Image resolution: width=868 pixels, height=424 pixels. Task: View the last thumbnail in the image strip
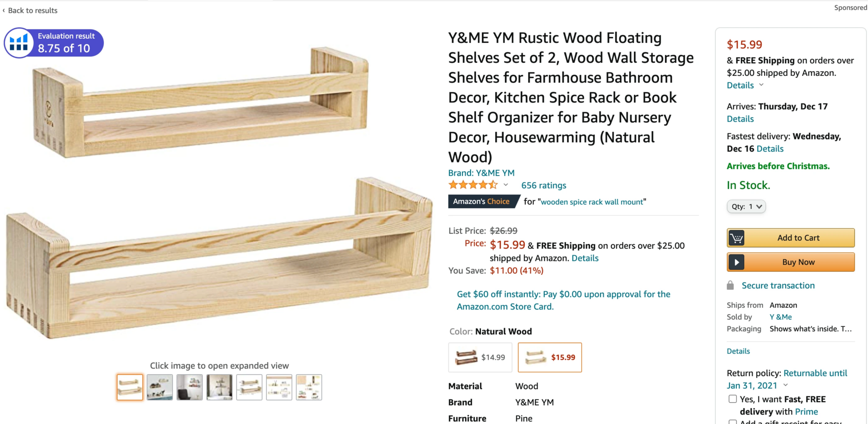(309, 387)
